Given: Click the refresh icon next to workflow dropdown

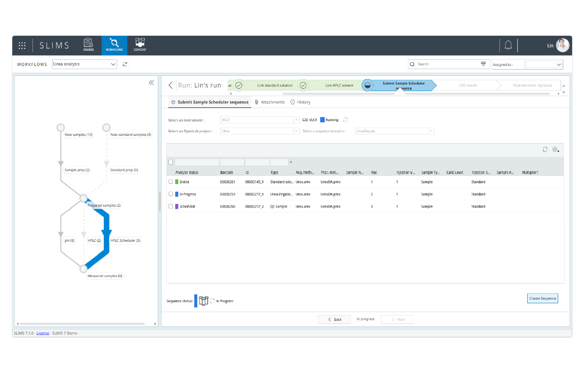Looking at the screenshot, I should pos(125,64).
